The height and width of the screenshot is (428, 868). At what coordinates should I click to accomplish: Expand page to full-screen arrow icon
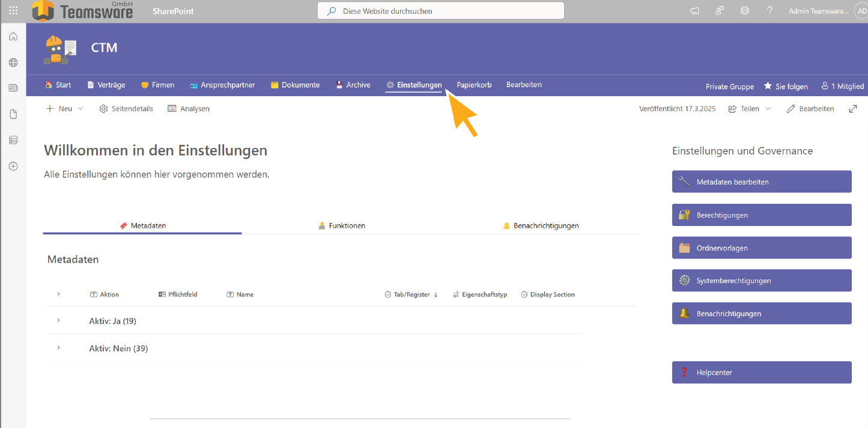(x=852, y=109)
